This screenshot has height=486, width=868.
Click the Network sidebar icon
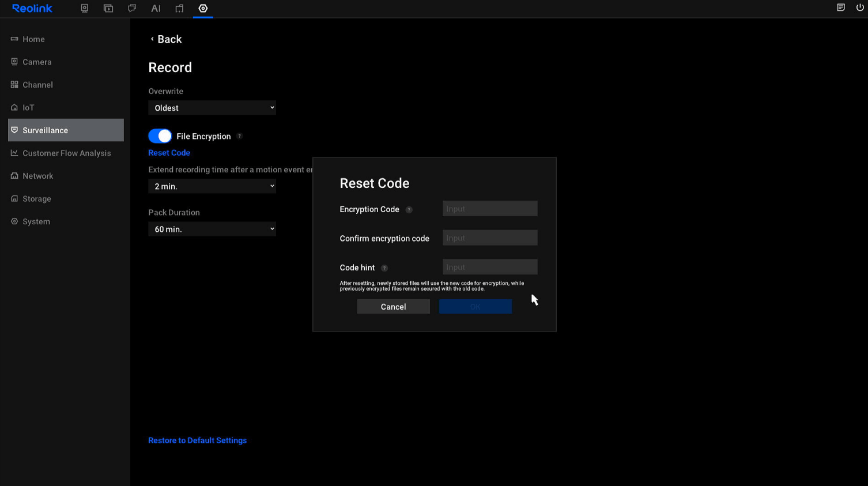(14, 175)
